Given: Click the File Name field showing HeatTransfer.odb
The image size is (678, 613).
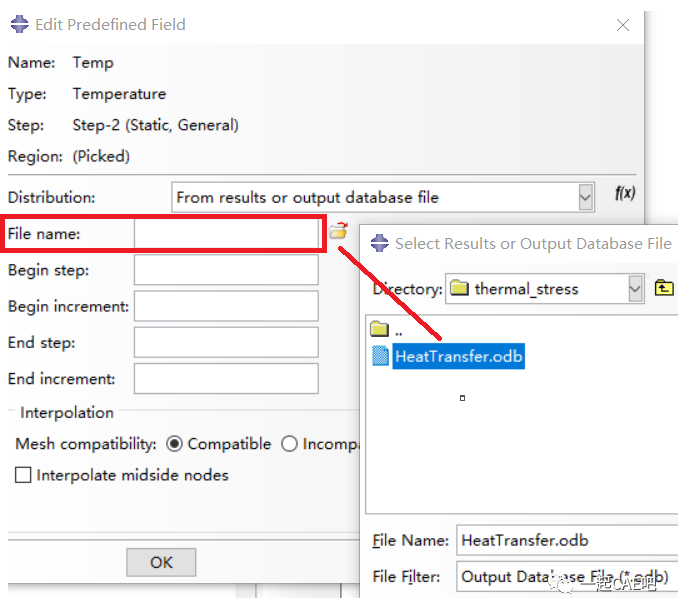Looking at the screenshot, I should (566, 541).
